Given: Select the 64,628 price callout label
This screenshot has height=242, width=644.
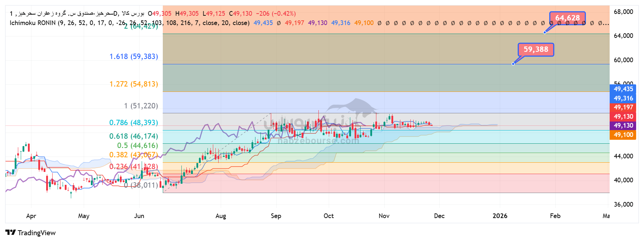Looking at the screenshot, I should click(x=567, y=18).
